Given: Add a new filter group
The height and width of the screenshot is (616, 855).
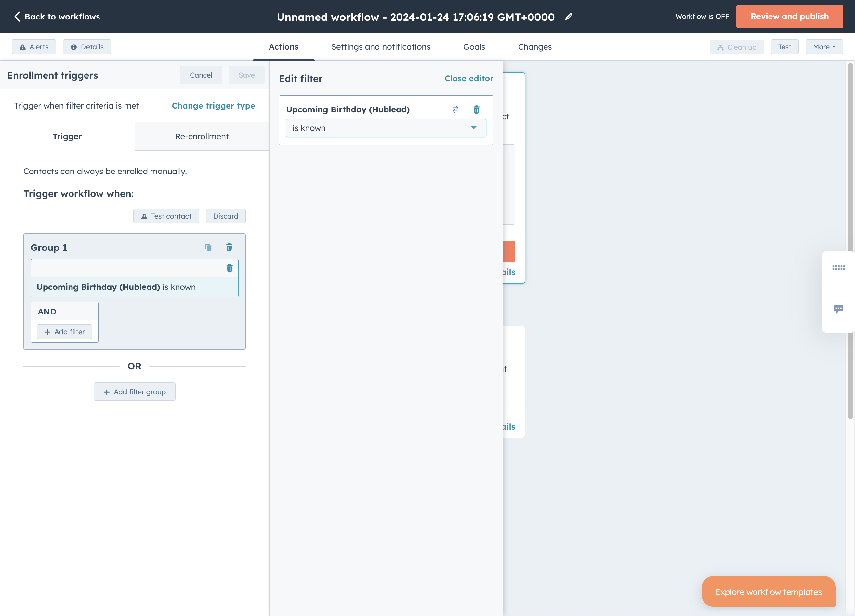Looking at the screenshot, I should (135, 391).
